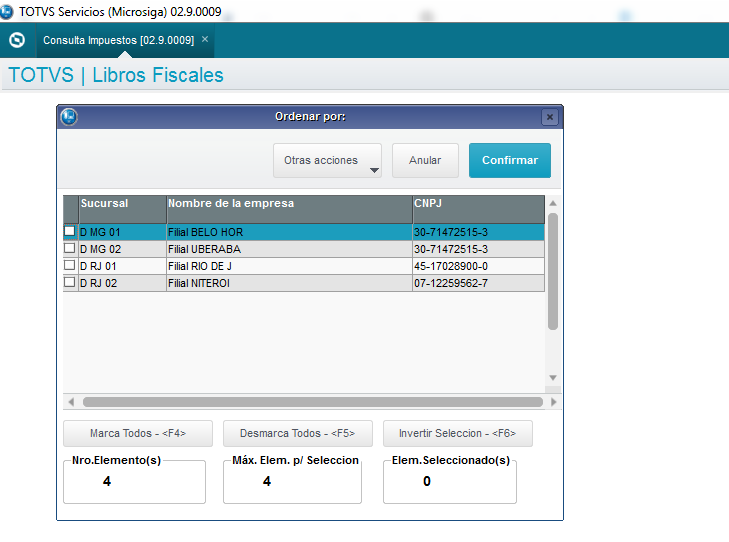This screenshot has width=729, height=542.
Task: Click the D RJ 02 sucursal cell
Action: point(123,283)
